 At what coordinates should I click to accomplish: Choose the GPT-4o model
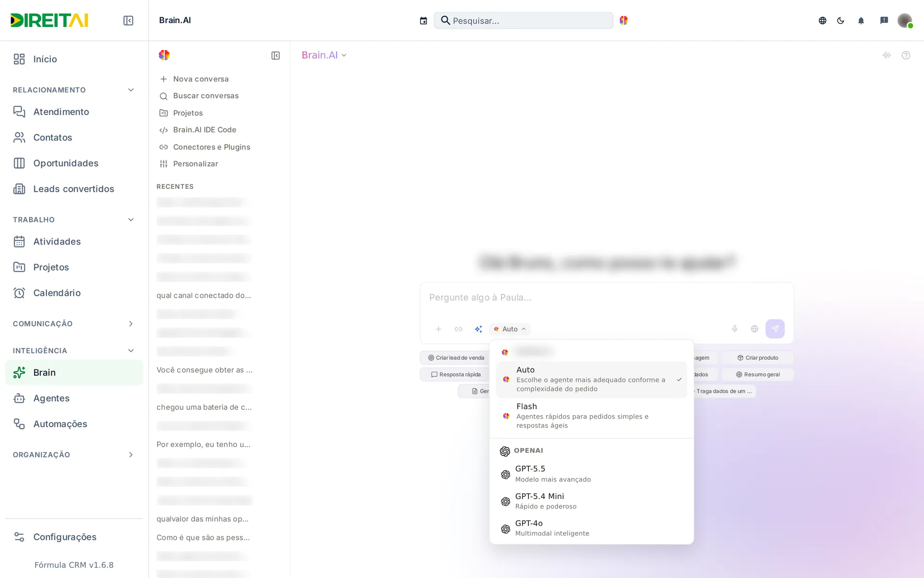pyautogui.click(x=591, y=528)
